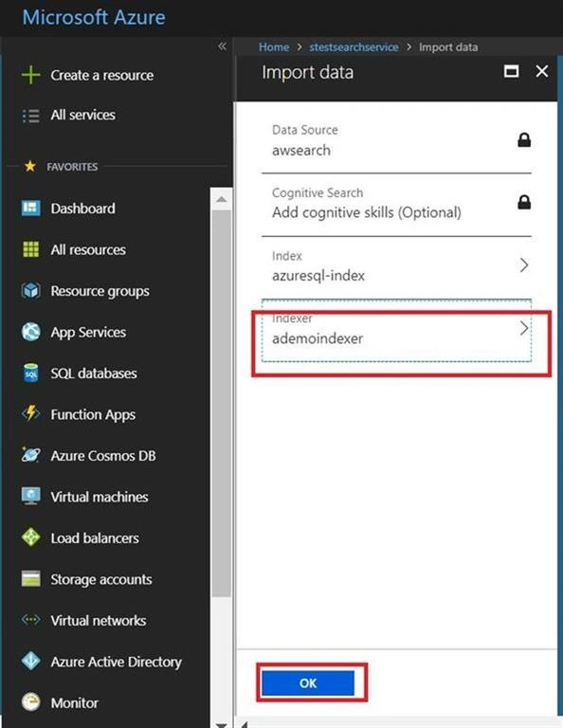Open Azure Cosmos DB menu label

click(x=103, y=456)
